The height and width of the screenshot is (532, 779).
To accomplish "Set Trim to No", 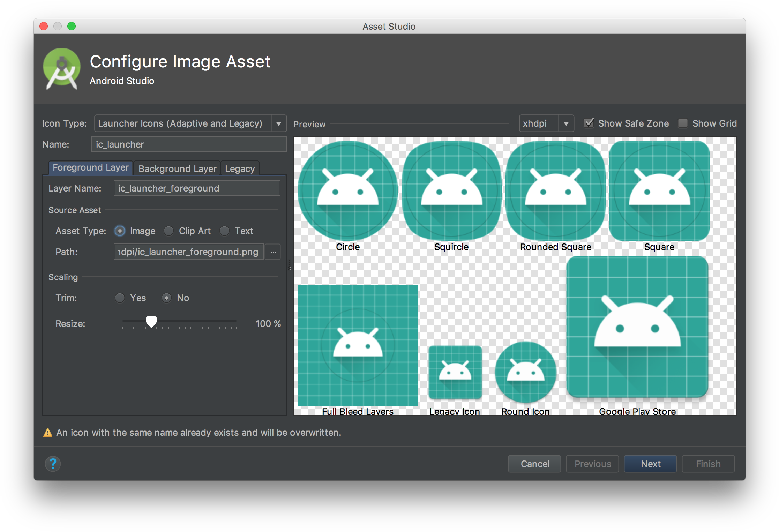I will [x=166, y=298].
